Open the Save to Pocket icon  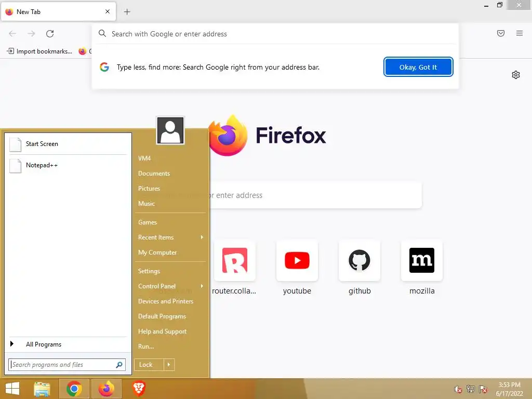[500, 33]
